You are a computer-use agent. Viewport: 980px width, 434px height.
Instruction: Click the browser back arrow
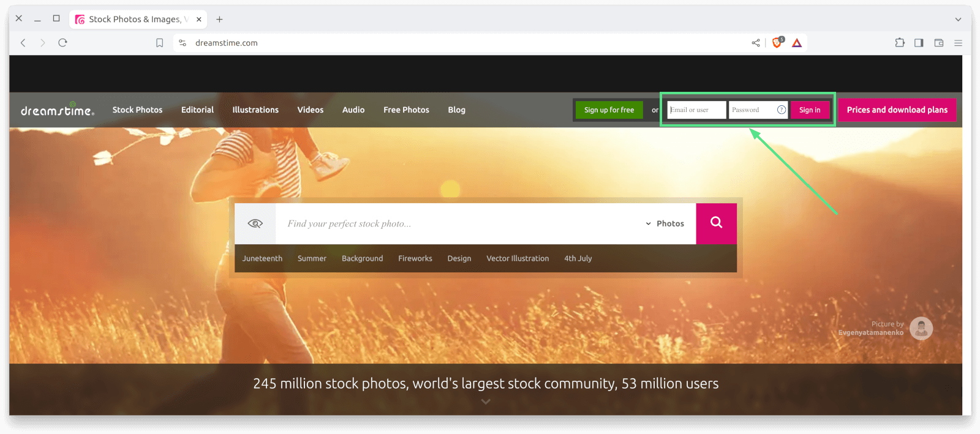23,43
